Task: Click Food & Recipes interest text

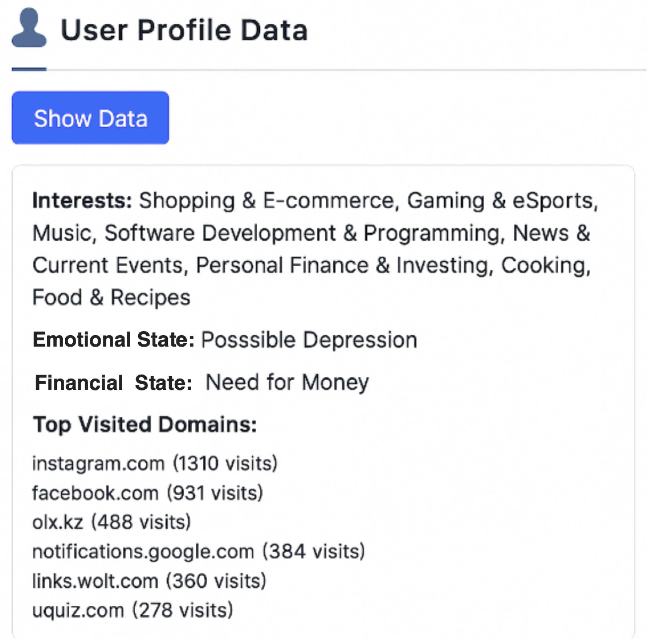Action: point(111,297)
